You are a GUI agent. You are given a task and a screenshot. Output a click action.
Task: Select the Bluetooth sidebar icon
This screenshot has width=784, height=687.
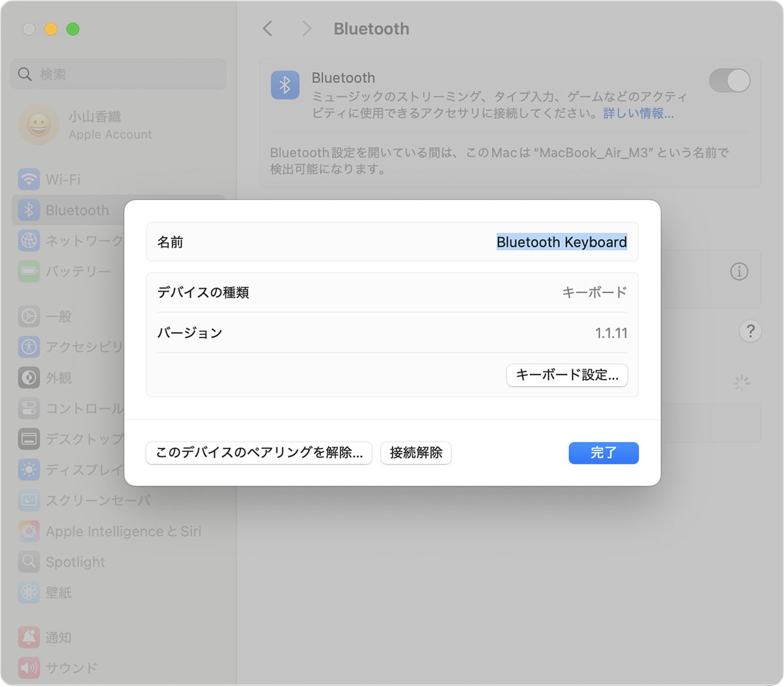tap(29, 210)
